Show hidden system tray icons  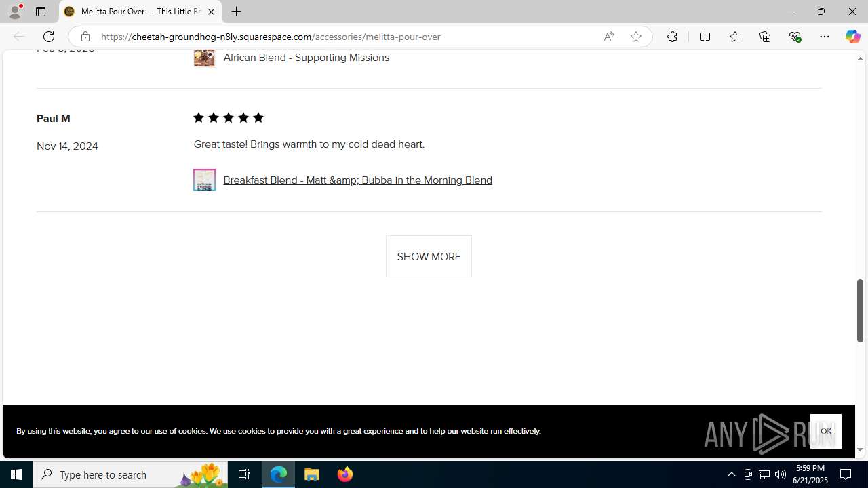click(731, 474)
